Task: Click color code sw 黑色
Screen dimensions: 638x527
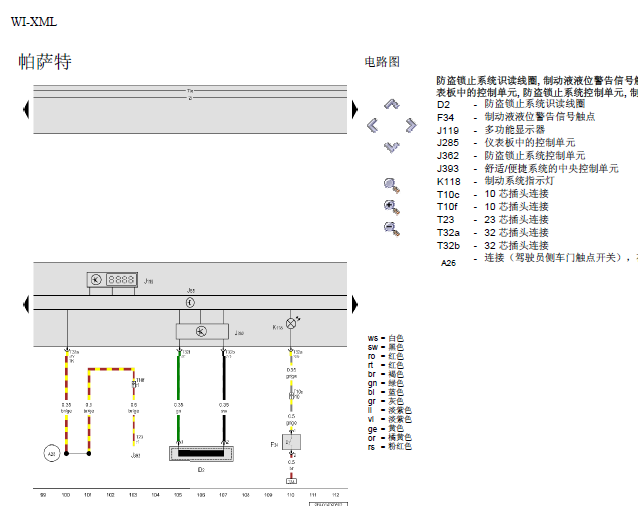Action: [x=386, y=347]
